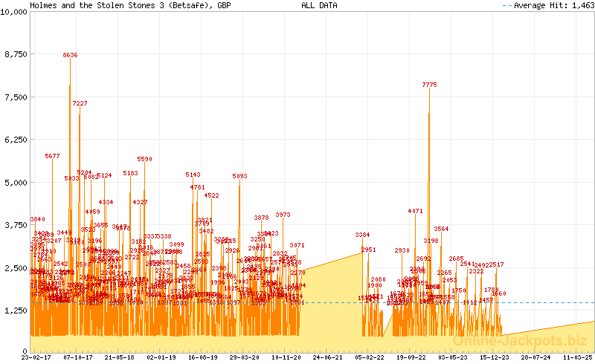Open the Online-Jackpots.biz watermark link
Viewport: 595px width, 364px height.
tap(521, 339)
